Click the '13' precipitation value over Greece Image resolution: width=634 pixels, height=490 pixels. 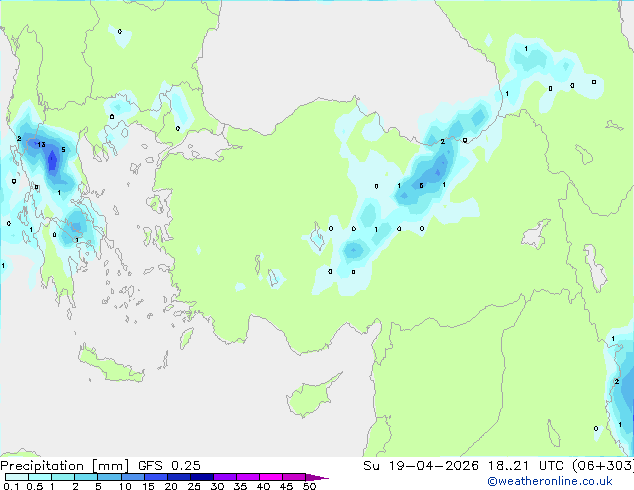pos(41,144)
